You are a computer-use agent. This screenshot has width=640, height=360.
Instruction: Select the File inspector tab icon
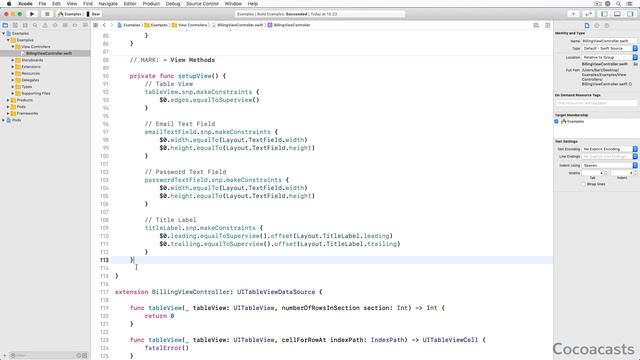[587, 26]
